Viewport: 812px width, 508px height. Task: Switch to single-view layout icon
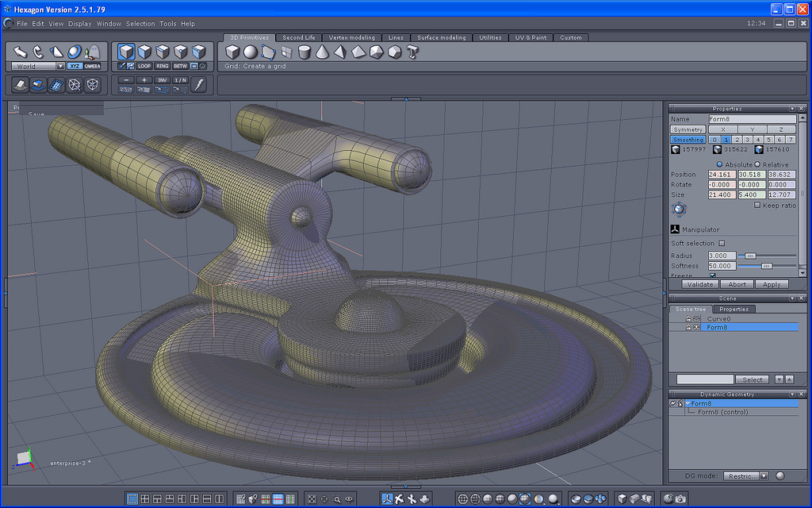pyautogui.click(x=132, y=499)
